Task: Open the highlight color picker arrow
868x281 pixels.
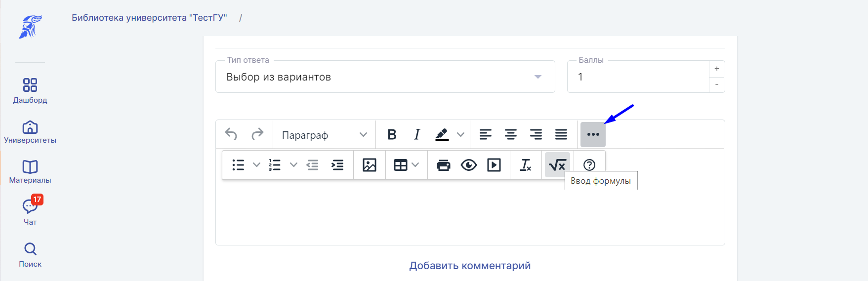Action: click(x=460, y=134)
